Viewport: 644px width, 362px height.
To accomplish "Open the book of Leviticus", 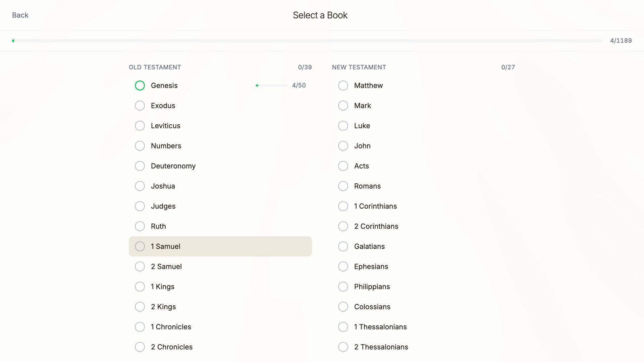I will (x=165, y=126).
